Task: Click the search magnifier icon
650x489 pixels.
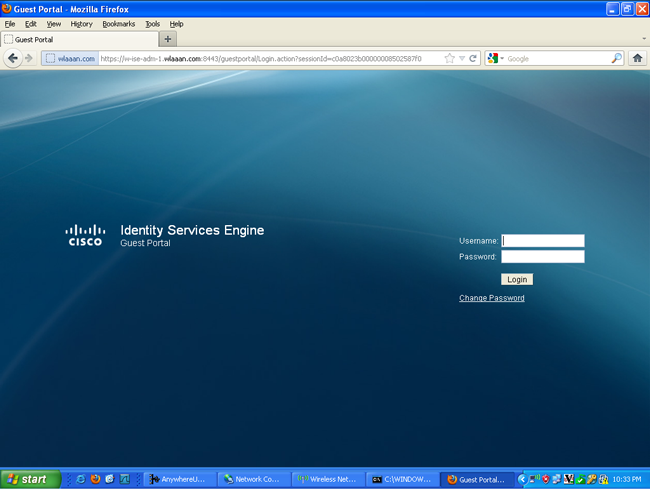Action: pos(616,58)
